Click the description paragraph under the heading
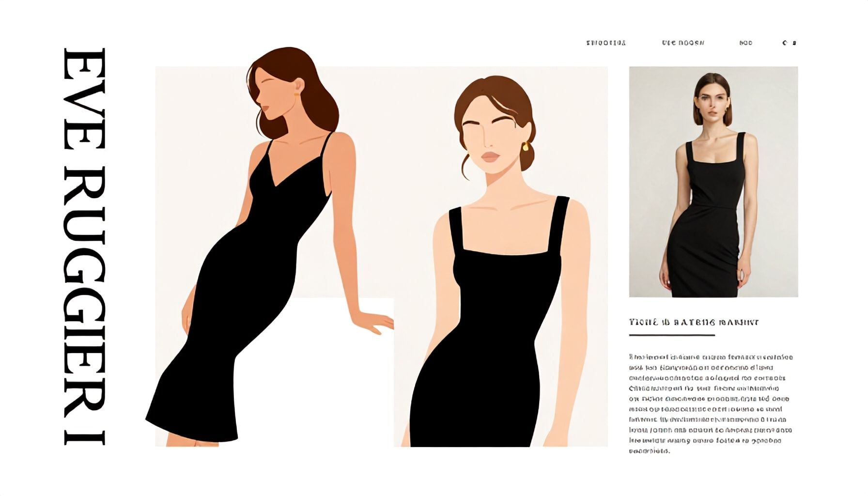 pos(710,403)
